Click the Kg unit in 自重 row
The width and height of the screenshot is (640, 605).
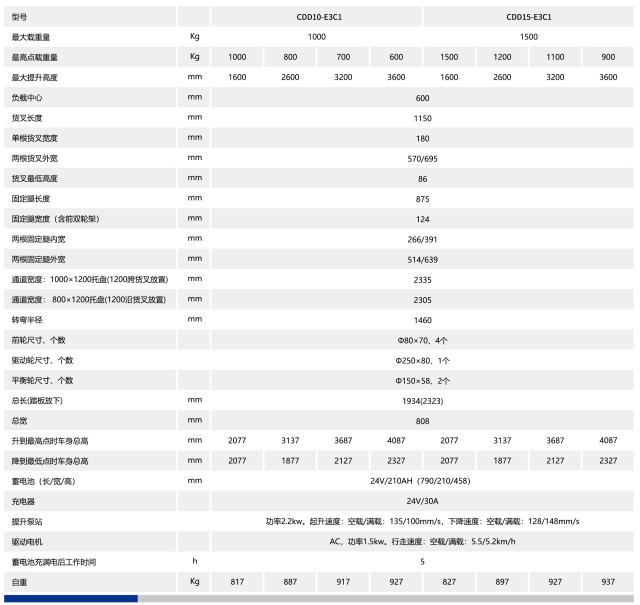tap(195, 581)
